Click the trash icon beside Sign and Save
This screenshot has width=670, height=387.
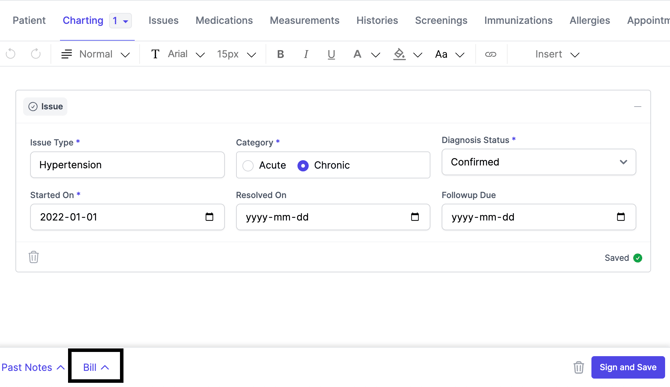[579, 367]
